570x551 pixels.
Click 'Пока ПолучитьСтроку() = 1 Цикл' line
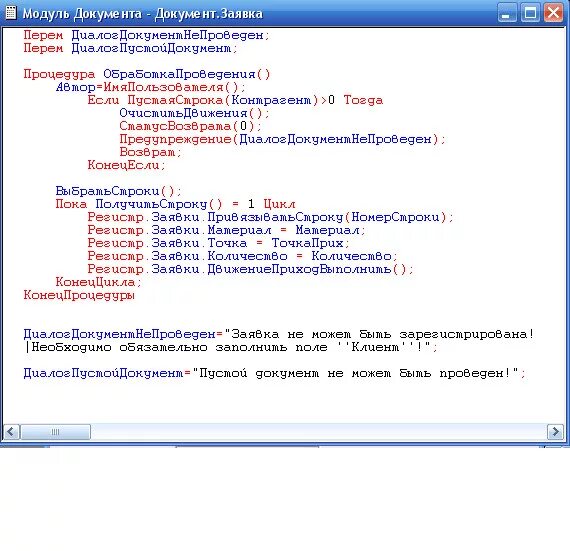point(175,204)
